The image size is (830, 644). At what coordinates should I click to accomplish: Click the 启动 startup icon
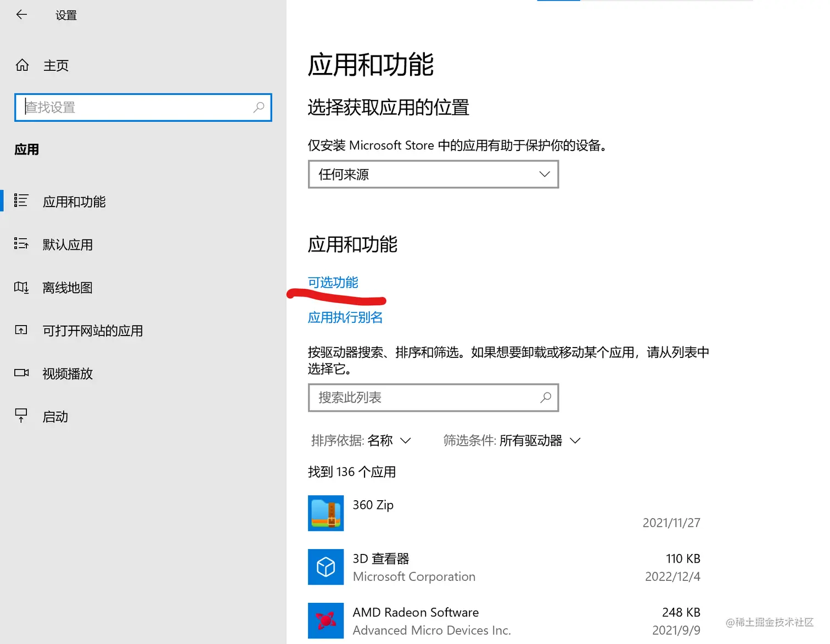[x=21, y=416]
